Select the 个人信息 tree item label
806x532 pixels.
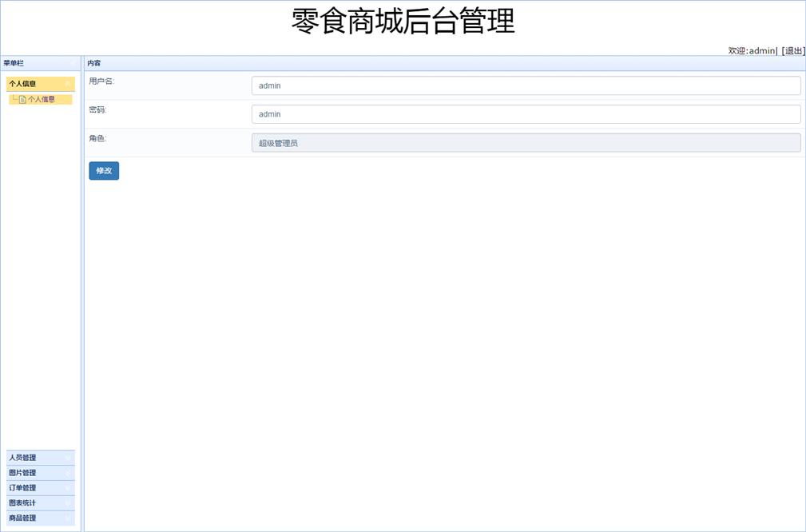coord(42,100)
